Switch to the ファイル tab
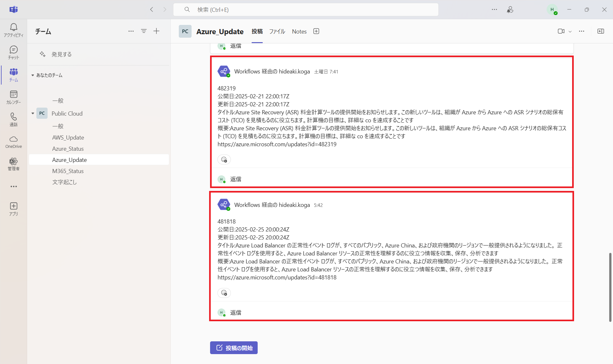Screen dimensions: 613x364 point(277,31)
